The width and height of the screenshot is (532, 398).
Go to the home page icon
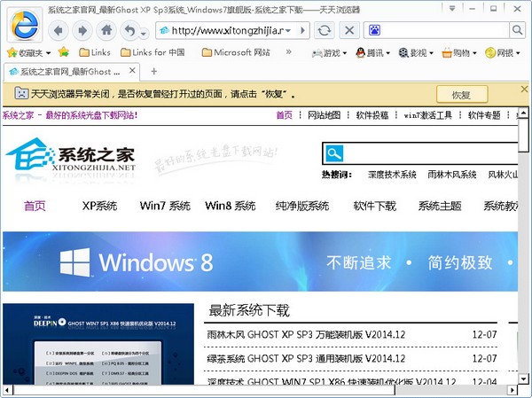click(107, 30)
